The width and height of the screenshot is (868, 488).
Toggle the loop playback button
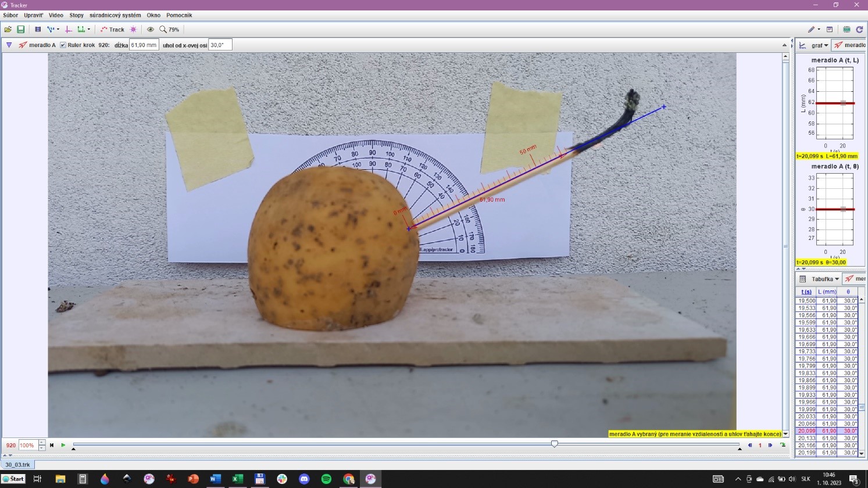(x=783, y=445)
